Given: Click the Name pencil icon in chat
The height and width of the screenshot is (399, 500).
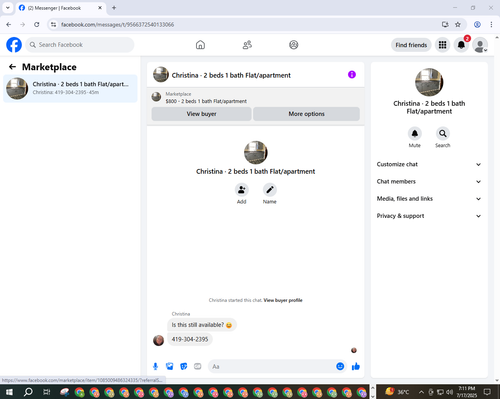Looking at the screenshot, I should pyautogui.click(x=270, y=190).
